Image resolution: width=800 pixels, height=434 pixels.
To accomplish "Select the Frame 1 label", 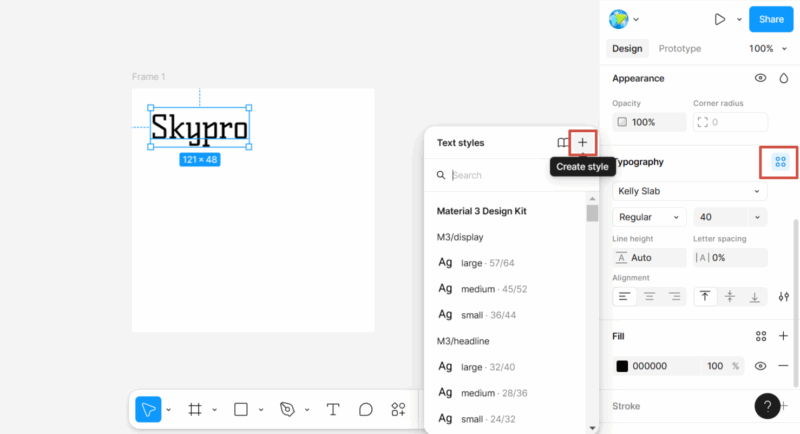I will click(x=148, y=76).
